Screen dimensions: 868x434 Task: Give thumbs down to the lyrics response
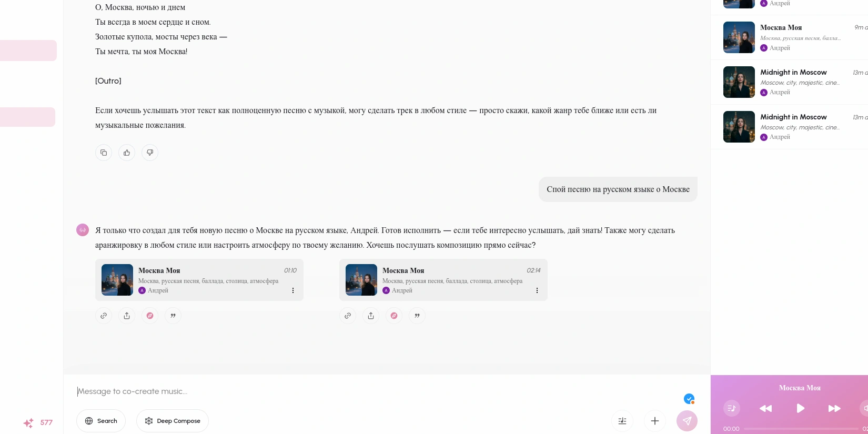(x=150, y=153)
